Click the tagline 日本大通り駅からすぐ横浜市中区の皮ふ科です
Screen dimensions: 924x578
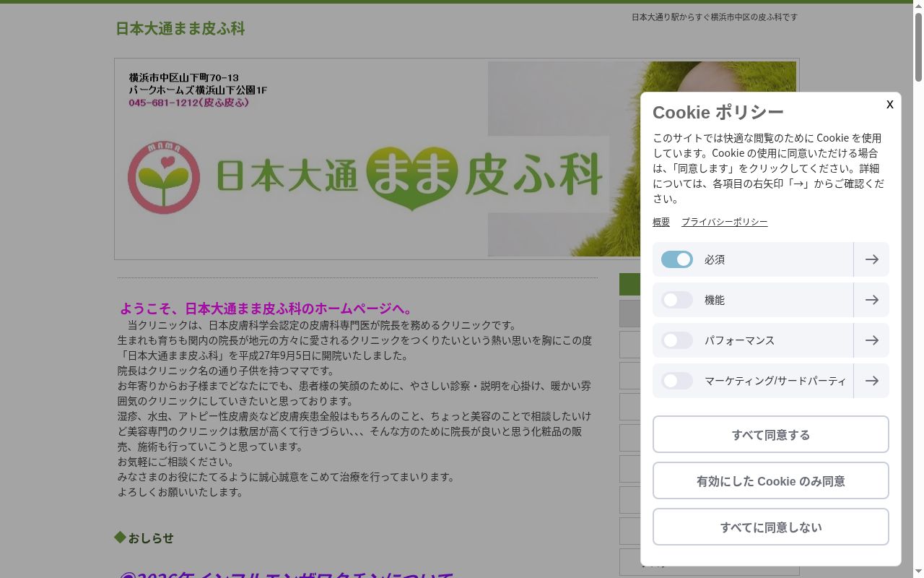tap(715, 17)
